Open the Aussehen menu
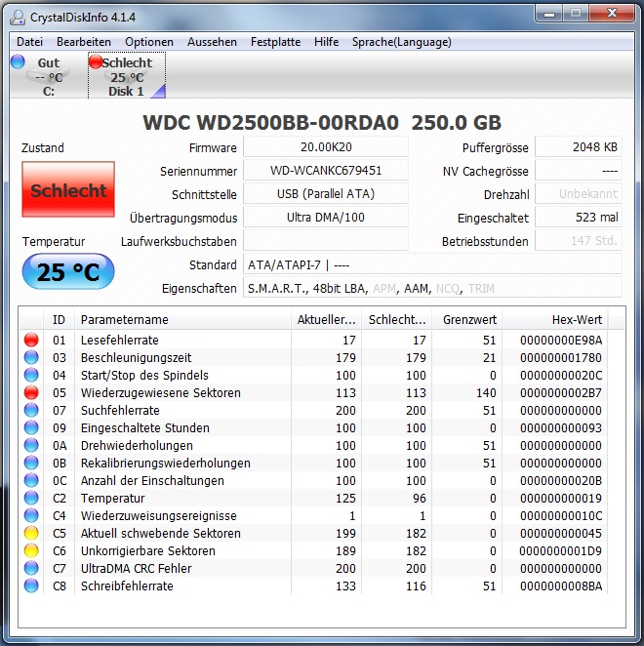Viewport: 644px width, 646px height. (212, 42)
